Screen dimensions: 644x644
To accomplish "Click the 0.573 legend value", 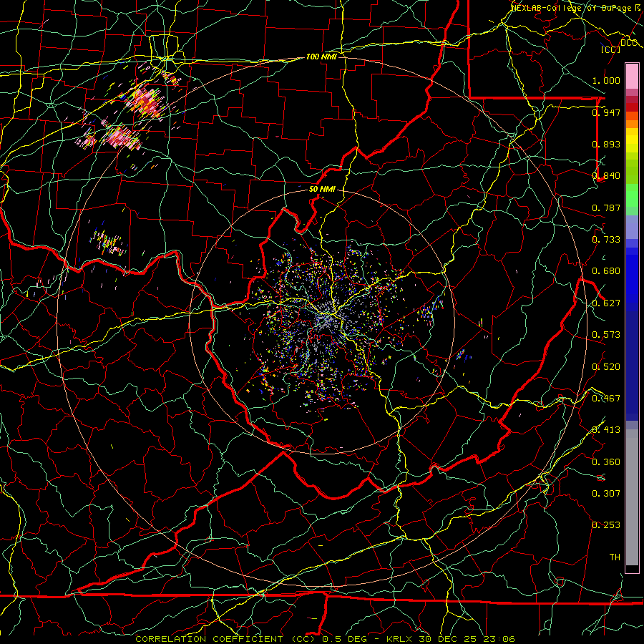I will [x=606, y=335].
